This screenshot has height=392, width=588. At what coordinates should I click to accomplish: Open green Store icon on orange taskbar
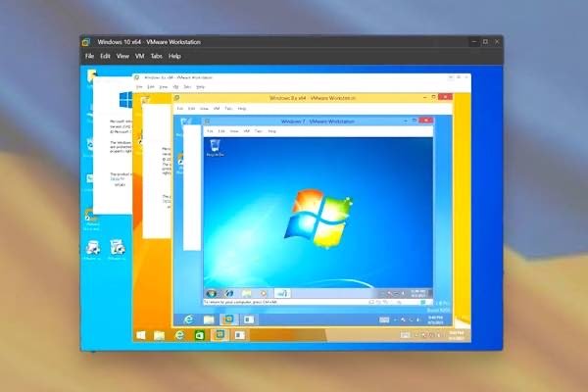pos(200,335)
